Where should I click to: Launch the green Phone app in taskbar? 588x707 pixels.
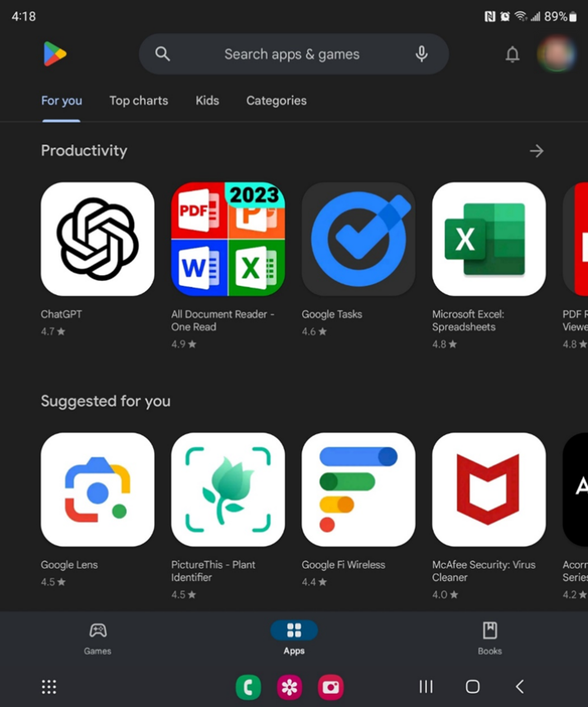(x=248, y=687)
